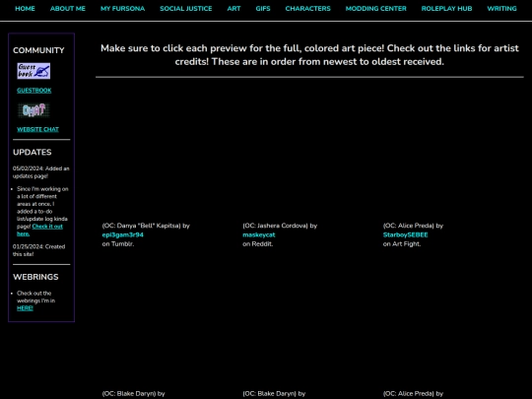Click the pixel Chat icon image
Viewport: 532px width, 399px height.
[33, 110]
